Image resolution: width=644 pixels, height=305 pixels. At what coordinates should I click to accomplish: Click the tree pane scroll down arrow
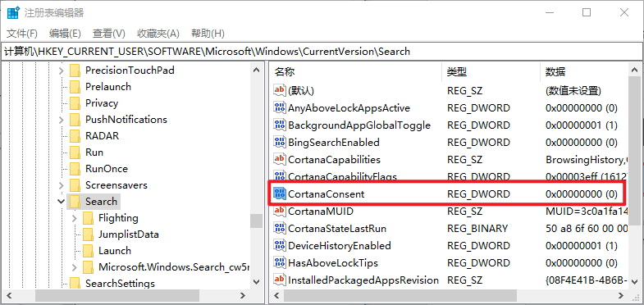tap(256, 281)
